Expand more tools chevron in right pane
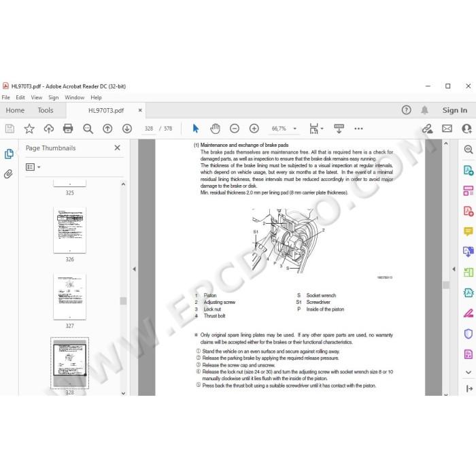This screenshot has height=476, width=476. pyautogui.click(x=469, y=372)
